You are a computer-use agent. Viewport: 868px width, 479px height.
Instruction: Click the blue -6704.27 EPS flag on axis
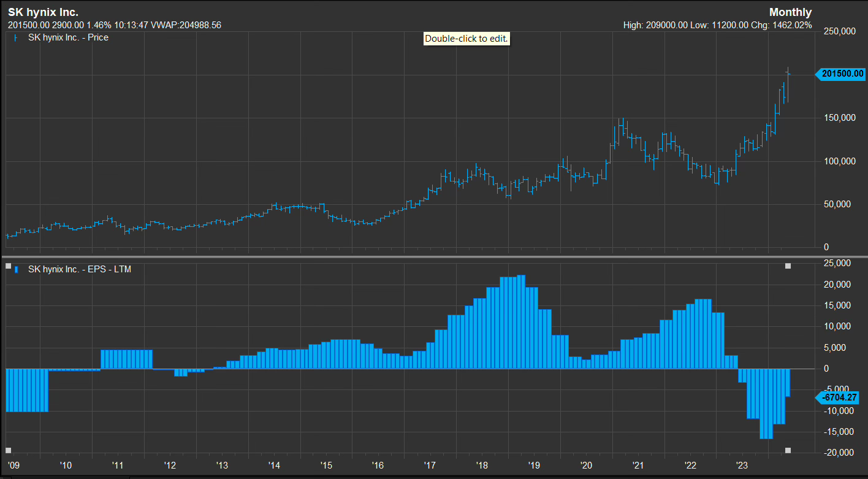[x=838, y=397]
